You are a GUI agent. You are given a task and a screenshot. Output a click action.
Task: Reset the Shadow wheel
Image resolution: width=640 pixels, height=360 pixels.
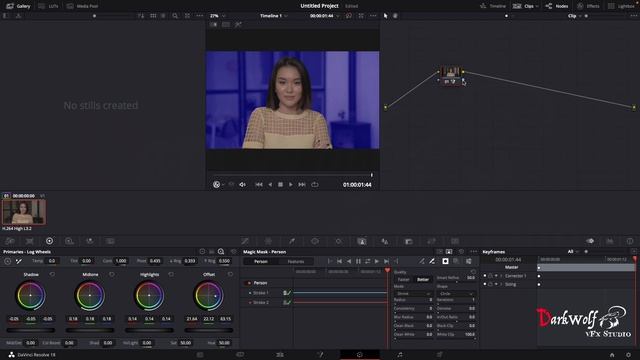click(52, 275)
